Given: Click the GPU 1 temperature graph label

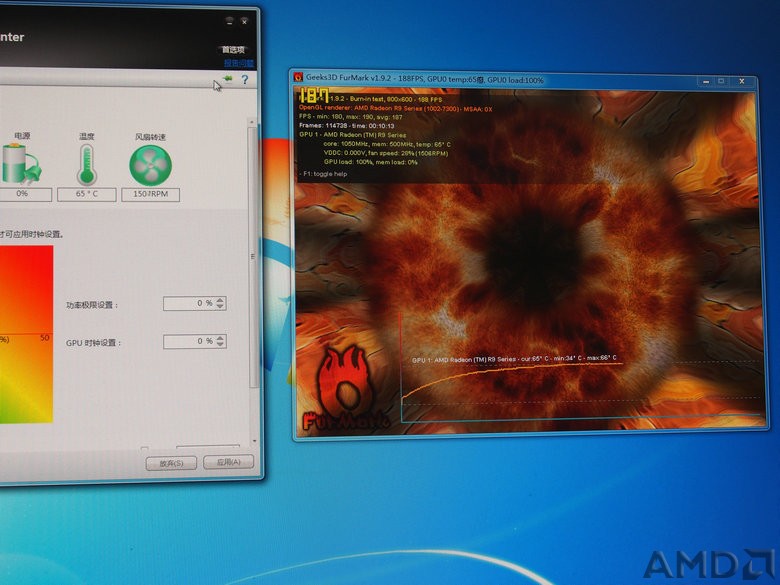Looking at the screenshot, I should (x=514, y=359).
